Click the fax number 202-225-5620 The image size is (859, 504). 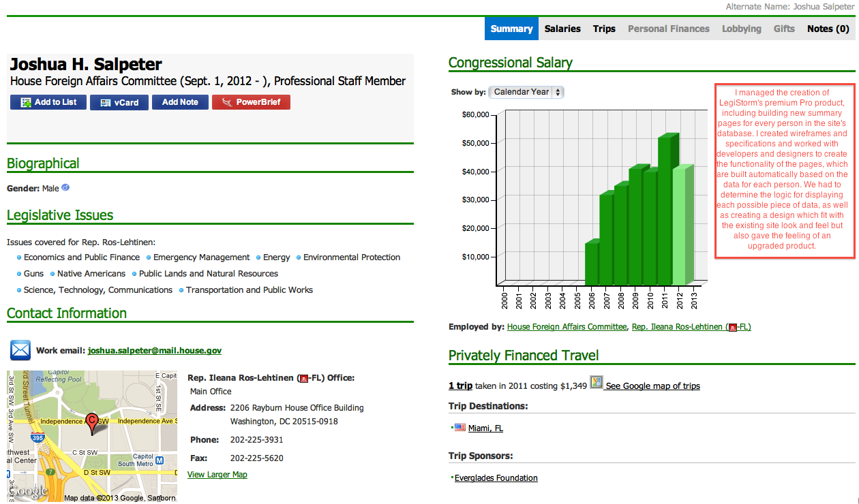tap(257, 458)
